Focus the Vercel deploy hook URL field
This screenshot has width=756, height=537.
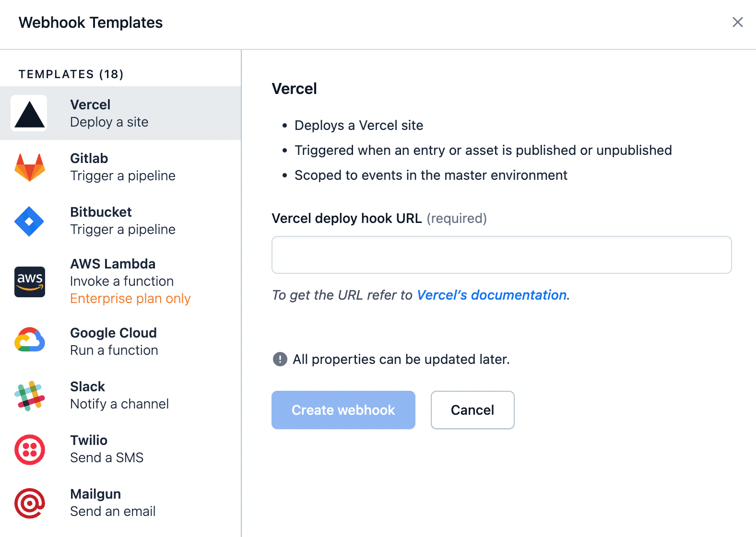pos(501,255)
